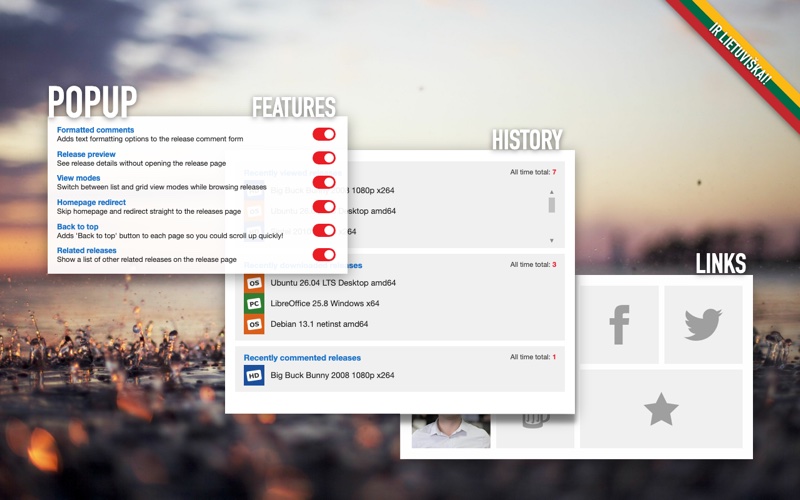
Task: Click the IR LIETUVIŠKAI corner ribbon
Action: click(x=739, y=55)
